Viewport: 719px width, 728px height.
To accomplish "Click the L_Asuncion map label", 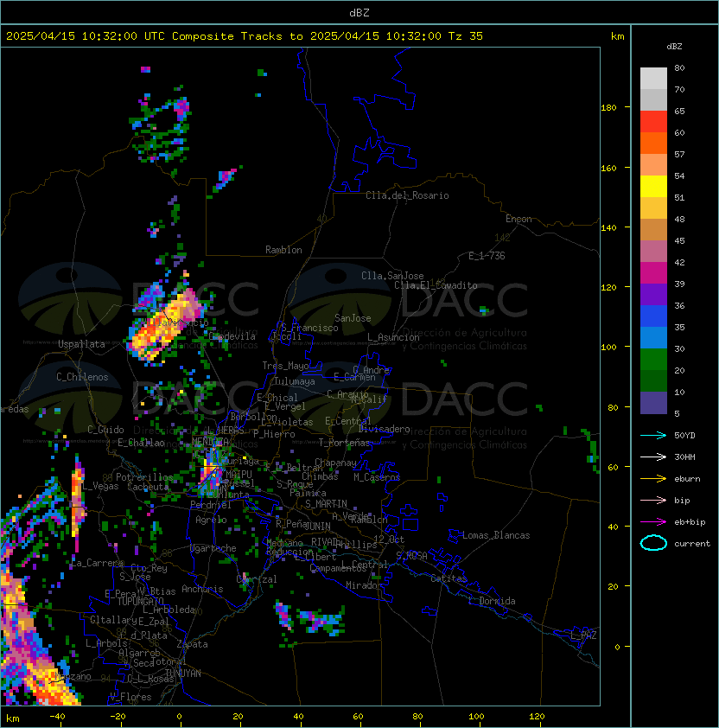I will 393,337.
